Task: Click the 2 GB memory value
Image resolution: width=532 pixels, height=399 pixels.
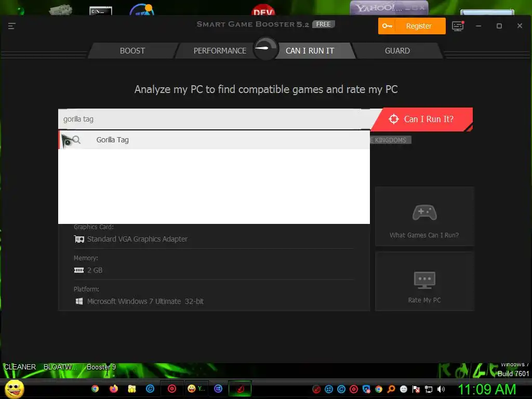Action: click(x=95, y=270)
